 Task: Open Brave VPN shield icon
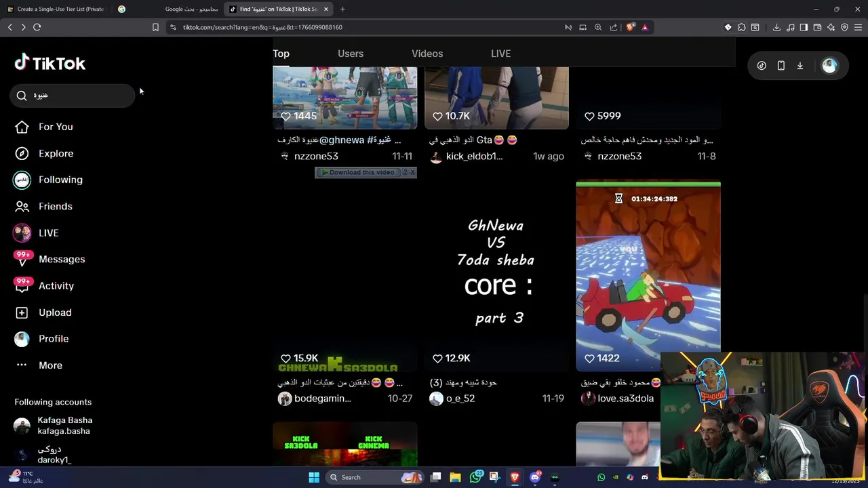pos(844,27)
